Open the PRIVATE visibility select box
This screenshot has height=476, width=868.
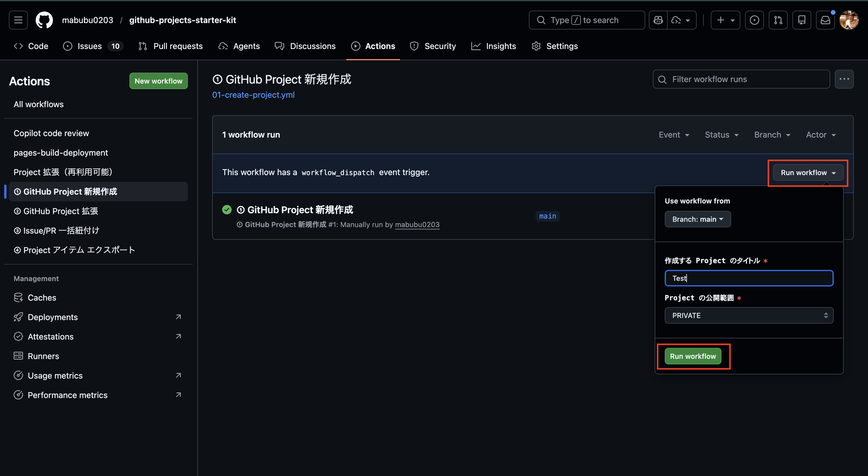[x=749, y=316]
